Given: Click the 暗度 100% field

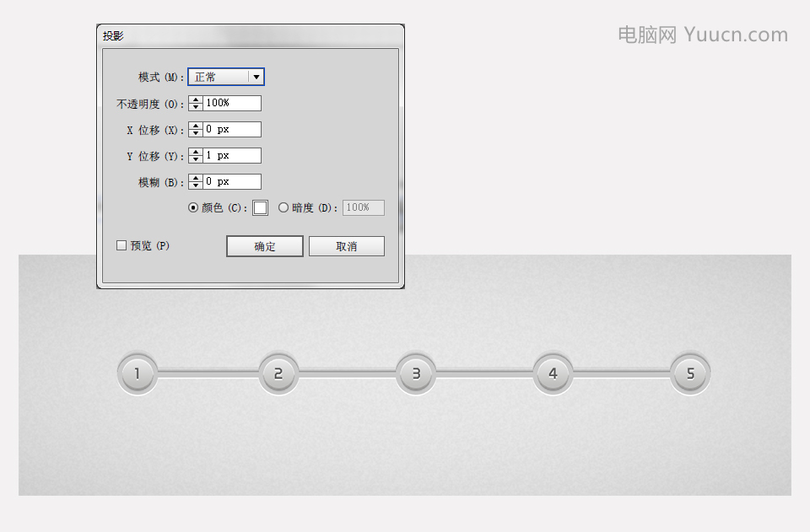Looking at the screenshot, I should pos(364,208).
